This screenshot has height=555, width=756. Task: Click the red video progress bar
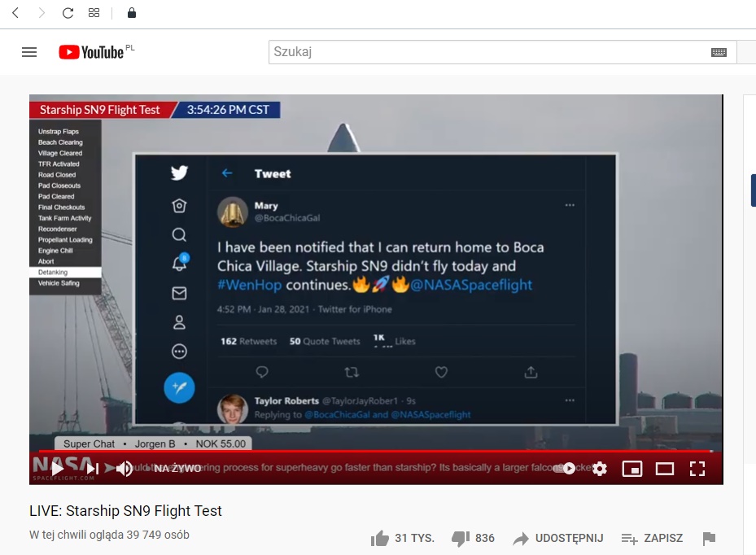374,451
